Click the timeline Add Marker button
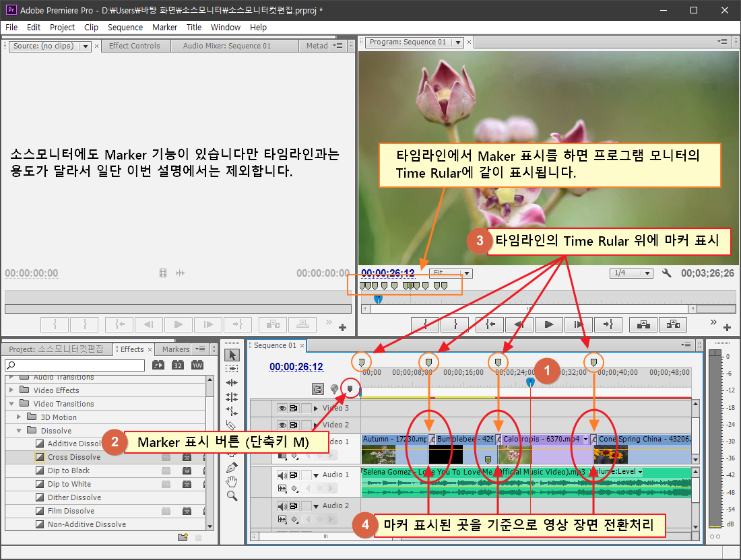Image resolution: width=741 pixels, height=560 pixels. point(350,388)
